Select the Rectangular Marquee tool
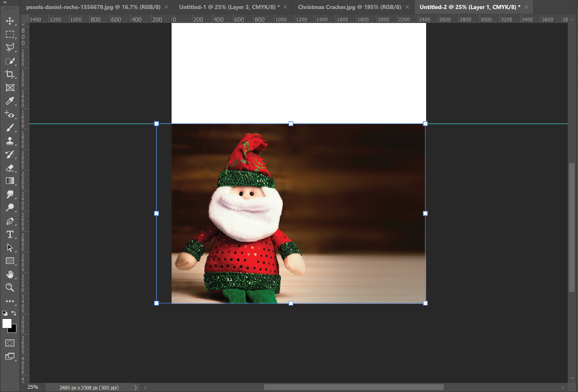This screenshot has height=392, width=578. coord(10,34)
